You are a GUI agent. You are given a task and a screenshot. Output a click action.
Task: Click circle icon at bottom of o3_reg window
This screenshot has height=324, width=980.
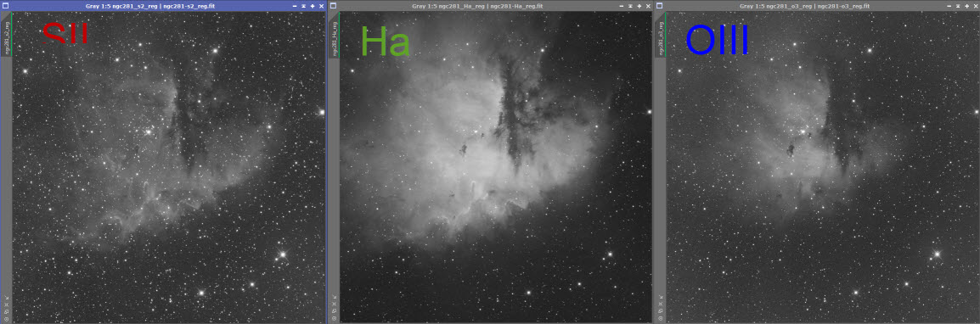click(x=661, y=319)
